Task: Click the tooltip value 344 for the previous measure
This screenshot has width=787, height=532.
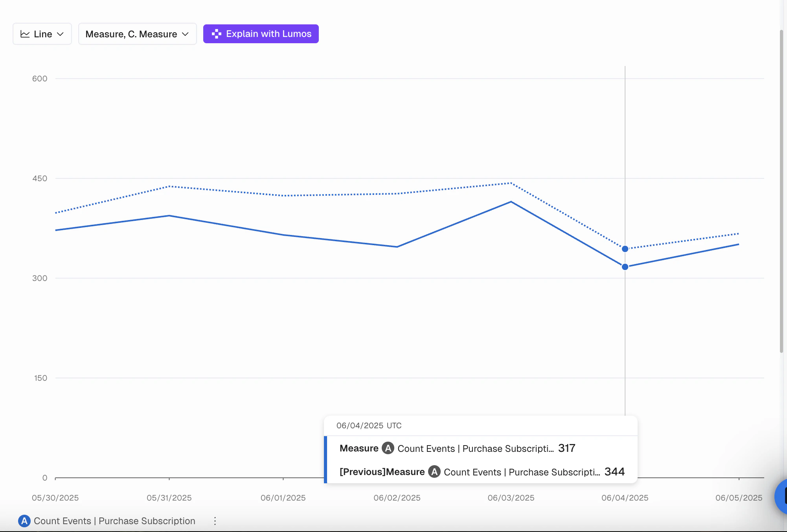Action: click(614, 471)
